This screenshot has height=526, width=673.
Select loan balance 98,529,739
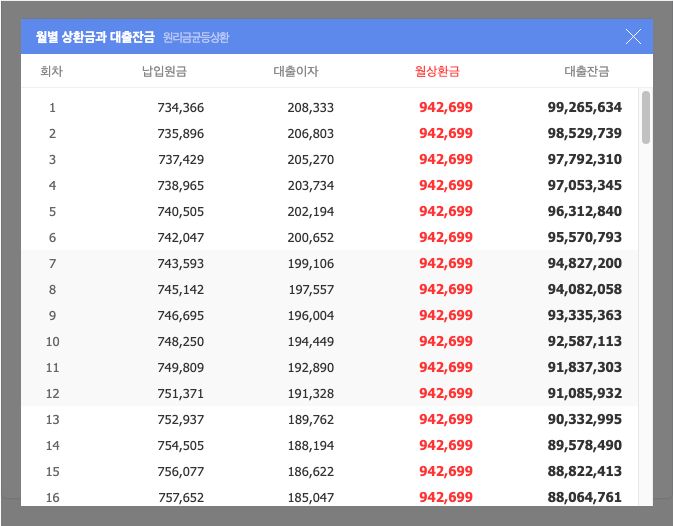click(x=585, y=133)
